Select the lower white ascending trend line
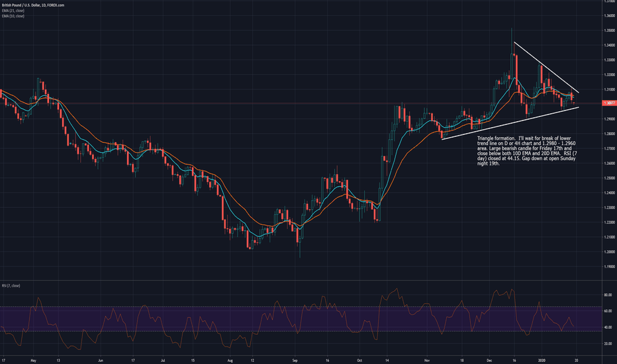Image resolution: width=617 pixels, height=364 pixels. pos(510,122)
